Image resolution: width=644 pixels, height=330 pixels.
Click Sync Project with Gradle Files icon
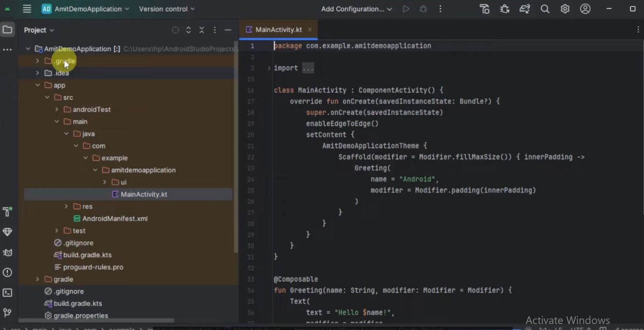[x=525, y=9]
